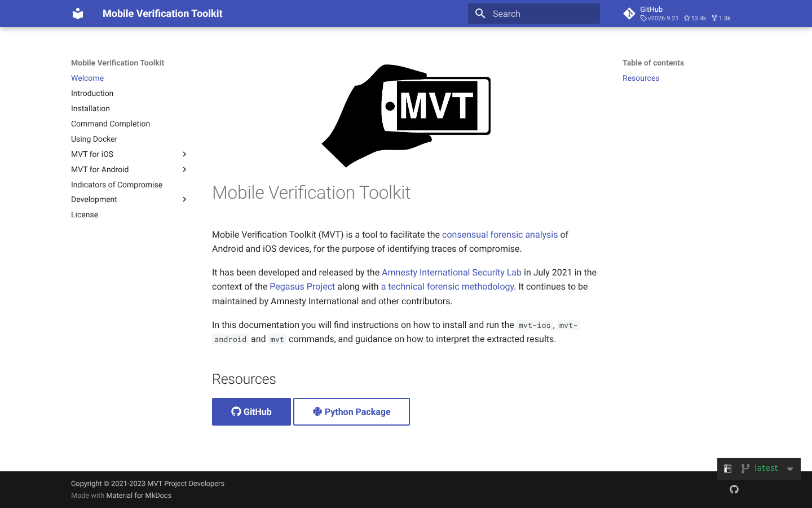The width and height of the screenshot is (812, 508).
Task: Expand the MVT for Android section
Action: point(184,169)
